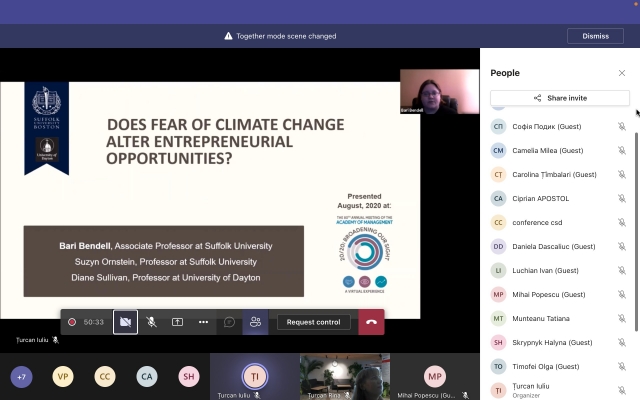640x400 pixels.
Task: Click muted mic icon for Țurcan Iuliu organizer
Action: pos(622,390)
